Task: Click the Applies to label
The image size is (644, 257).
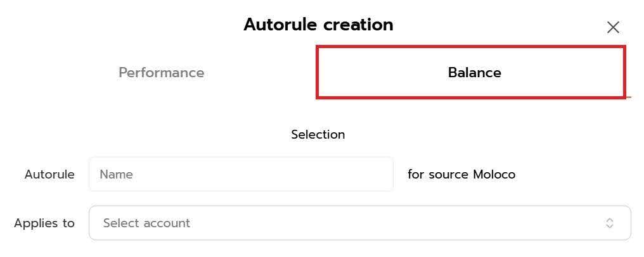Action: [x=44, y=223]
